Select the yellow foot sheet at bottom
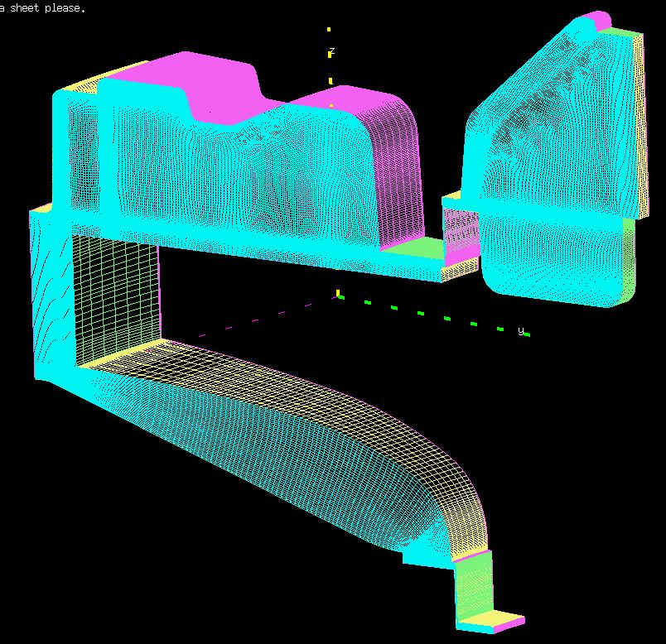 [x=490, y=619]
